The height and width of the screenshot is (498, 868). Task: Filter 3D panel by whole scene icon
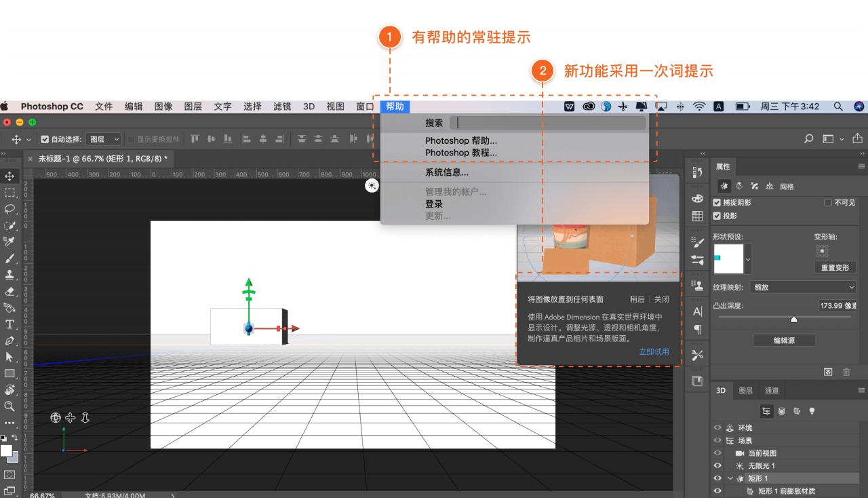[766, 411]
